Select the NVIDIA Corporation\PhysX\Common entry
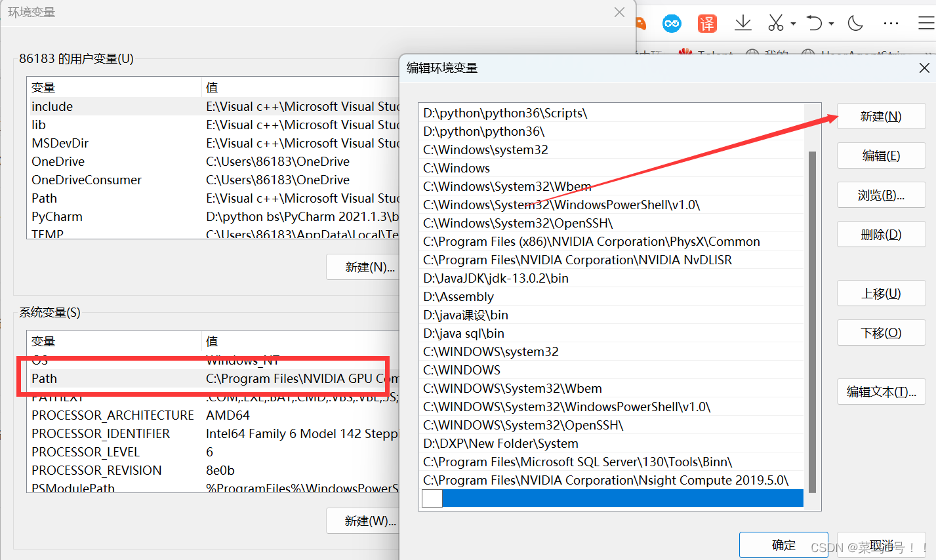The image size is (936, 560). pyautogui.click(x=613, y=241)
